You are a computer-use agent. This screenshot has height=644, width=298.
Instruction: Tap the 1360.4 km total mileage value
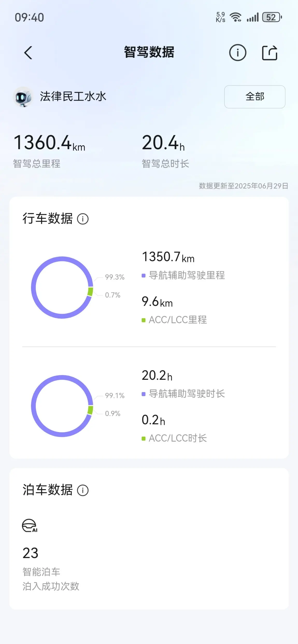coord(49,143)
